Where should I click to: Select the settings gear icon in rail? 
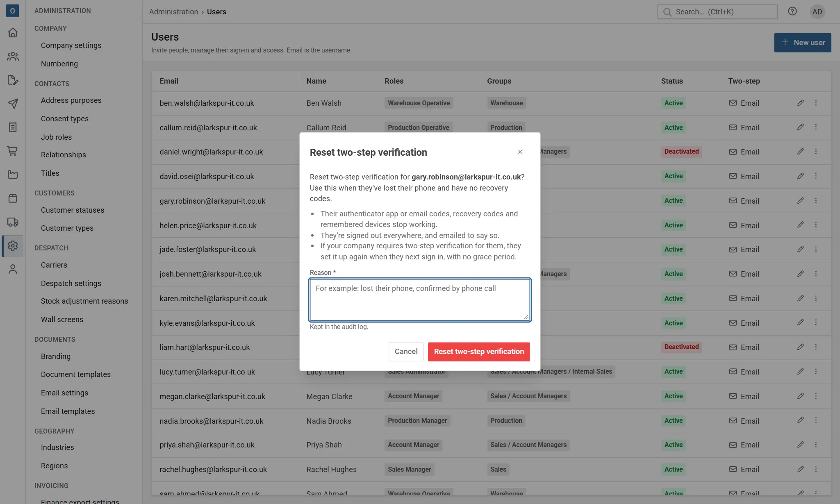pyautogui.click(x=13, y=246)
